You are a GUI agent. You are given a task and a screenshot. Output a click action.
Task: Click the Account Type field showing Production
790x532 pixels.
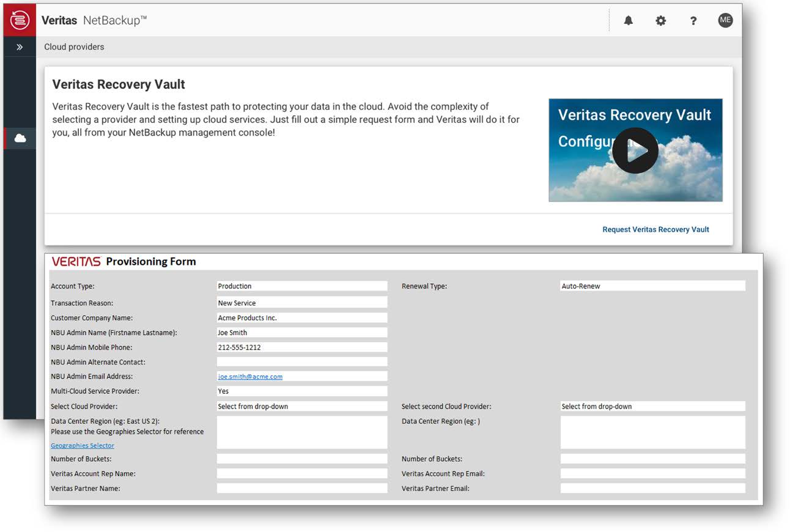coord(302,286)
